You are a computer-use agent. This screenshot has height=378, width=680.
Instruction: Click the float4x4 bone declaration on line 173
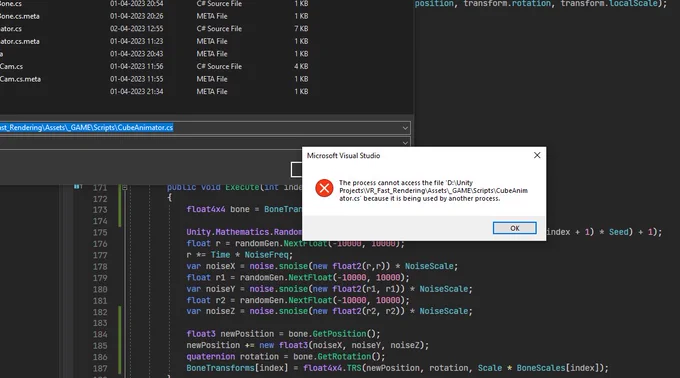[x=218, y=209]
